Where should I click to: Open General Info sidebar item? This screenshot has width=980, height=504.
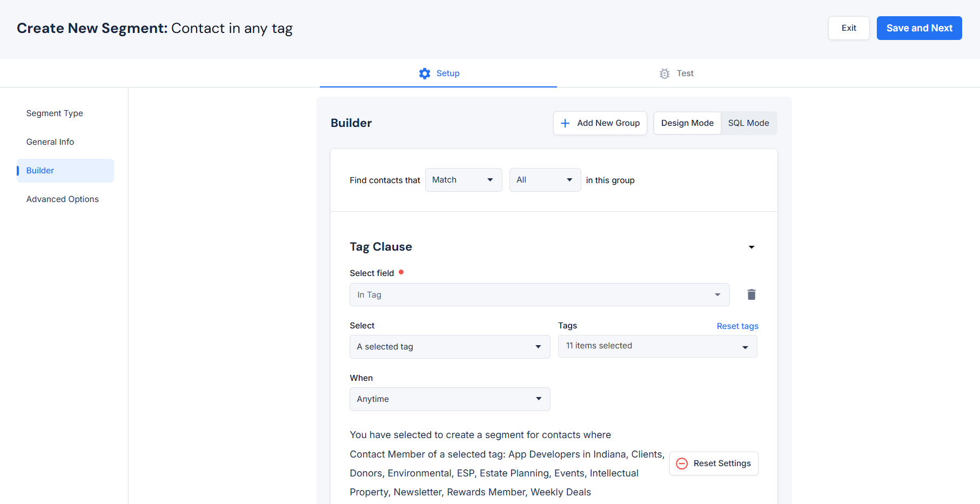(x=50, y=142)
